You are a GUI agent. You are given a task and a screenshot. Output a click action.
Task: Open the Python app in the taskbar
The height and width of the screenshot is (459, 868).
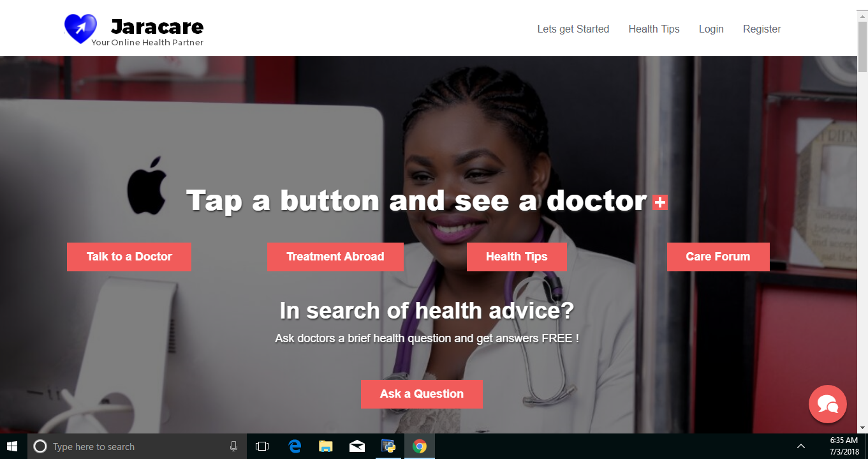pos(388,446)
